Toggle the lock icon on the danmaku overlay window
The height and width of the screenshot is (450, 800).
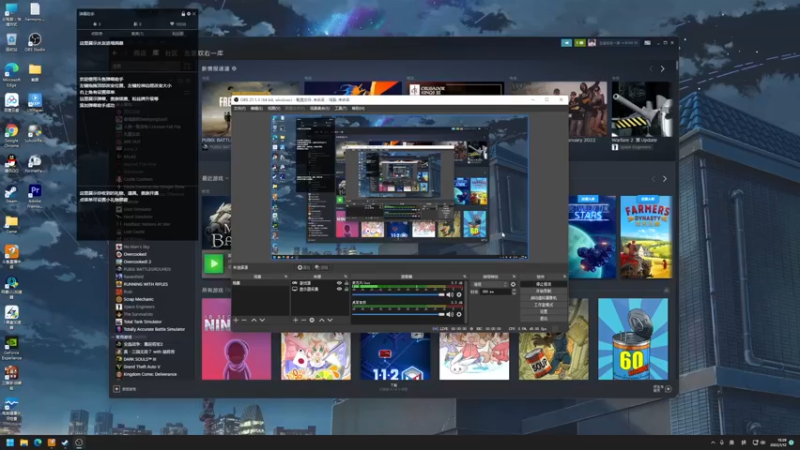pos(183,14)
